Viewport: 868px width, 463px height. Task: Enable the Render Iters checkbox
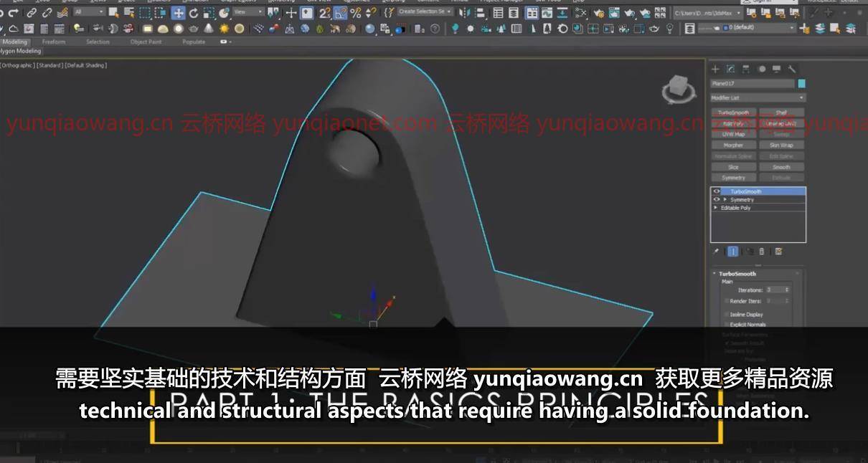(726, 301)
